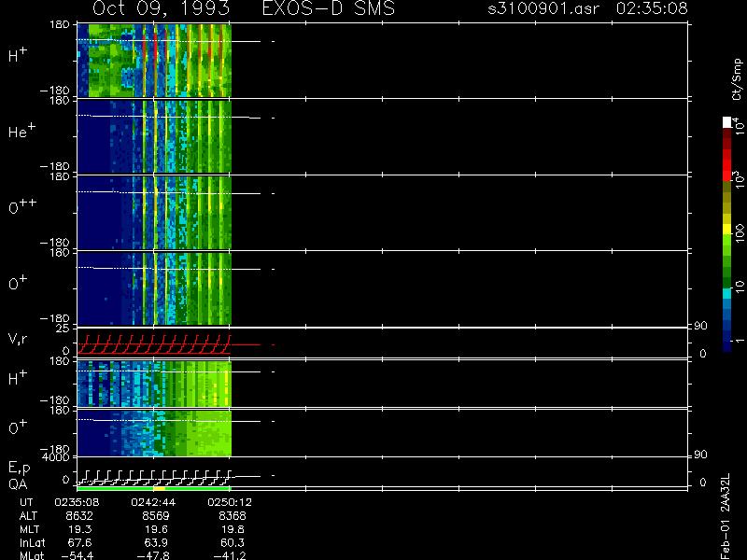The height and width of the screenshot is (560, 747).
Task: Click altitude value '8368'
Action: coord(233,516)
